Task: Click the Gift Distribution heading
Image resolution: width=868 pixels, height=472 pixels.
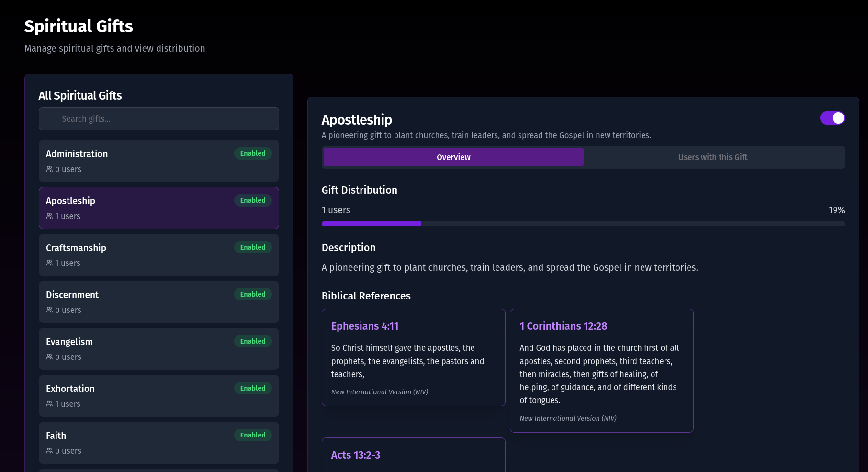Action: pyautogui.click(x=360, y=190)
